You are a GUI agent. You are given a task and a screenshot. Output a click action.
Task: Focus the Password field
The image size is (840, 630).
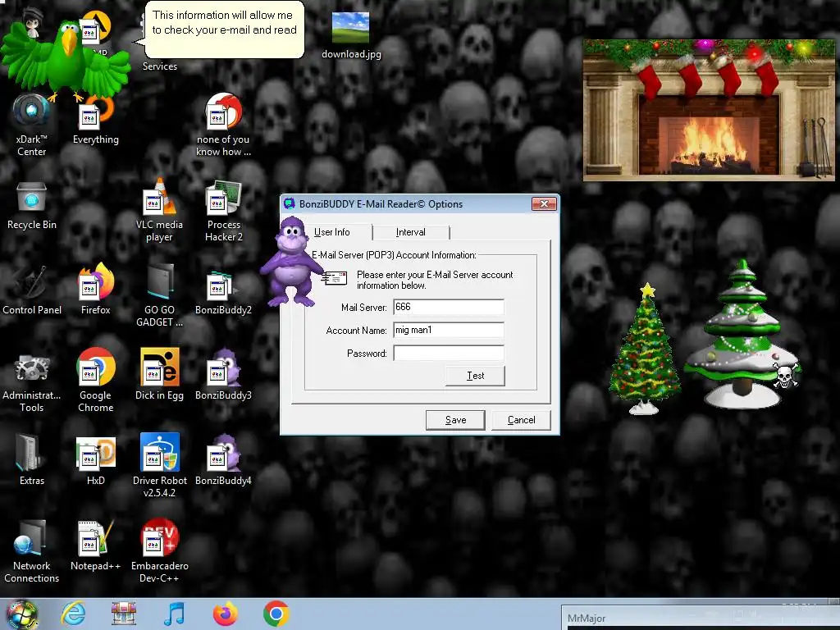[x=449, y=353]
